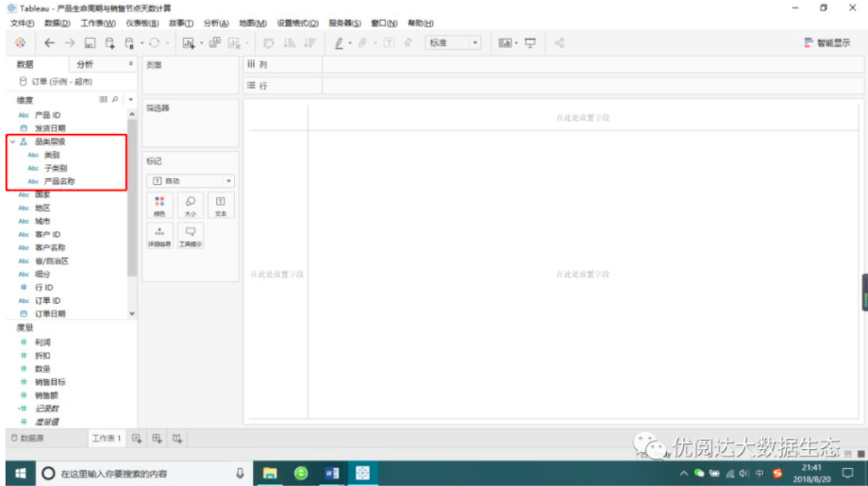Screen dimensions: 868x486
Task: Open the dimensions pane dropdown arrow
Action: pyautogui.click(x=130, y=100)
